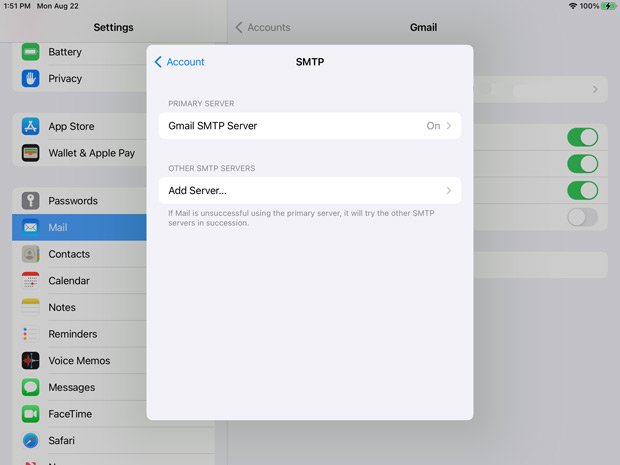620x465 pixels.
Task: Select Battery in Settings list
Action: tap(79, 52)
